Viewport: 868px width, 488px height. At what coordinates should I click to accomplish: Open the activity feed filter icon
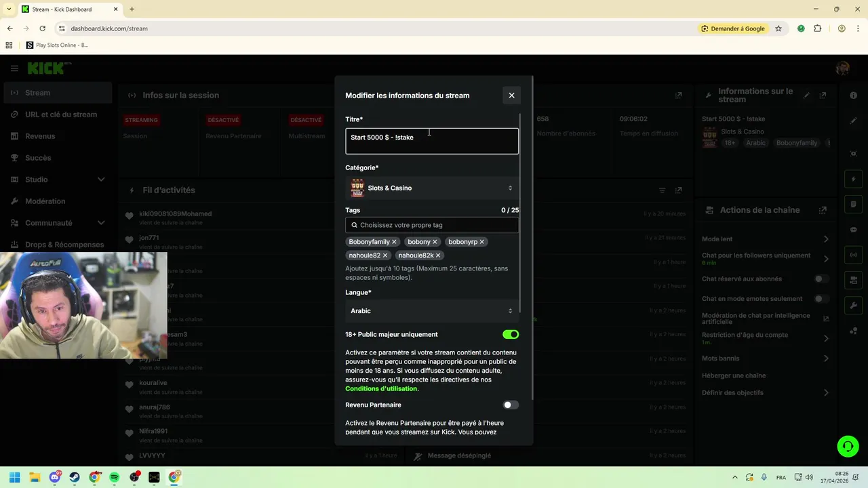tap(663, 190)
